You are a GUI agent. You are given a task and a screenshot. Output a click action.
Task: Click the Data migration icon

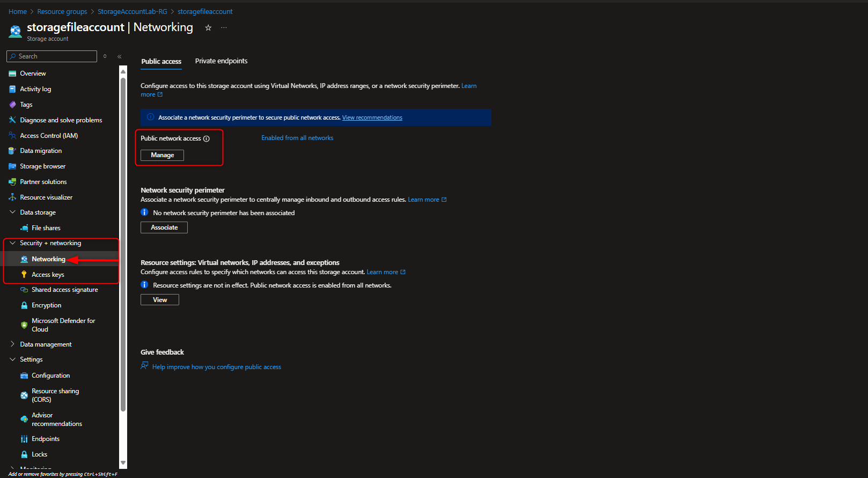(12, 151)
